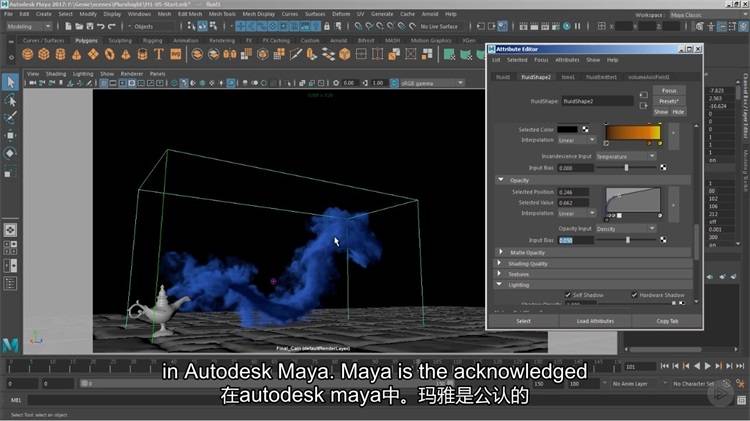Collapse the Opacity section
The height and width of the screenshot is (421, 750).
(x=501, y=180)
